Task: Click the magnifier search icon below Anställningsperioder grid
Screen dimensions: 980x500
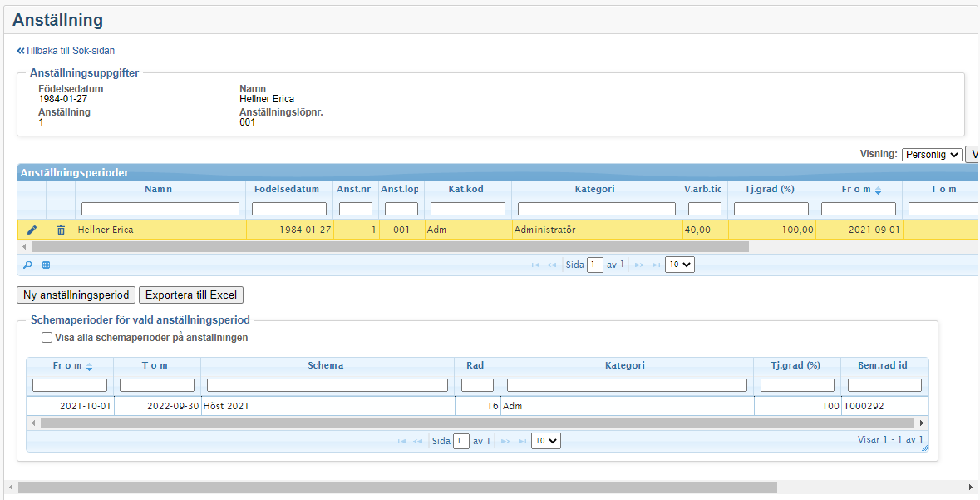Action: pyautogui.click(x=27, y=265)
